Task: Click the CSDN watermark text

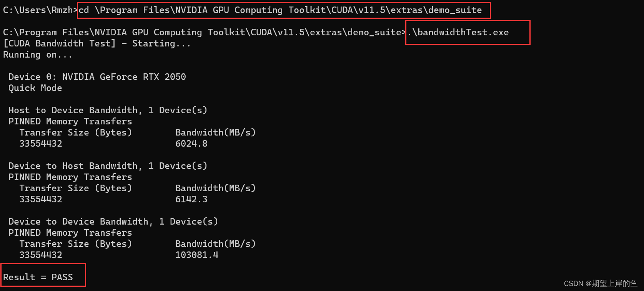Action: point(601,283)
